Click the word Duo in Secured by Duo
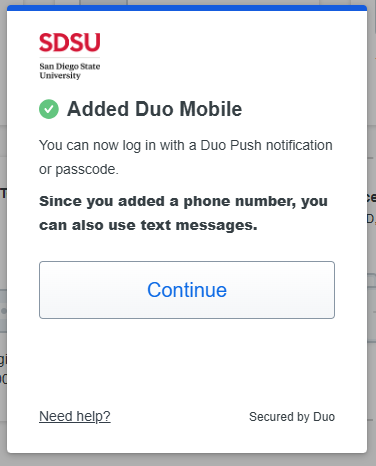 [x=324, y=417]
